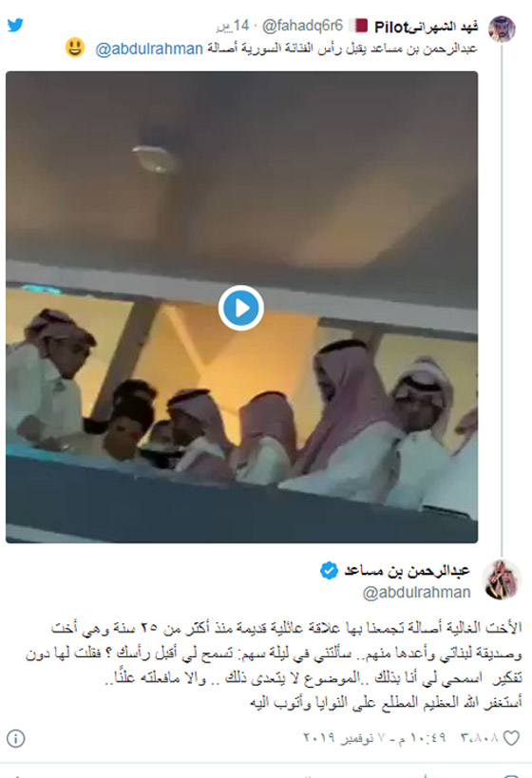Like the tweet using the heart icon
Image resolution: width=532 pixels, height=778 pixels.
pos(512,738)
